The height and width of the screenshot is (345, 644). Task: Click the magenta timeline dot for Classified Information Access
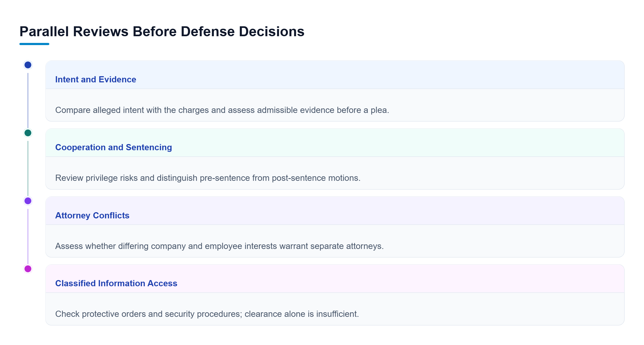click(x=28, y=269)
